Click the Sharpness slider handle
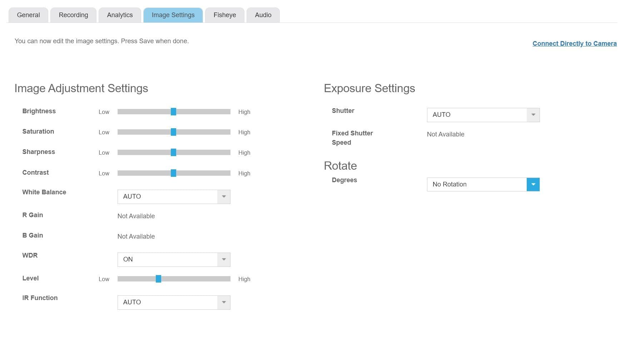 point(173,153)
